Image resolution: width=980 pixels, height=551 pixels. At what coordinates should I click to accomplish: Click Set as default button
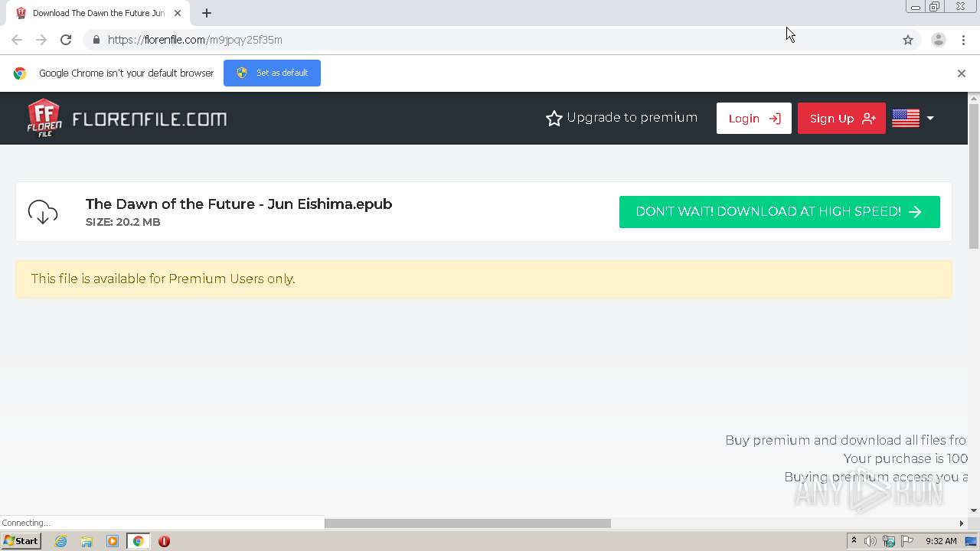pos(272,73)
